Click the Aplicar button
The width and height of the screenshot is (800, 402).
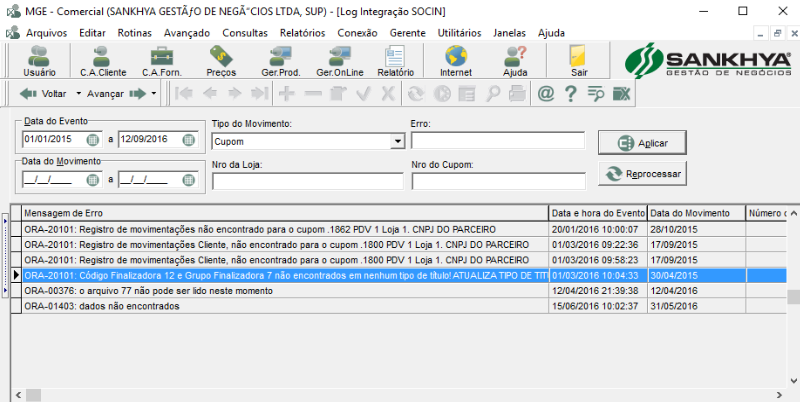(x=642, y=143)
